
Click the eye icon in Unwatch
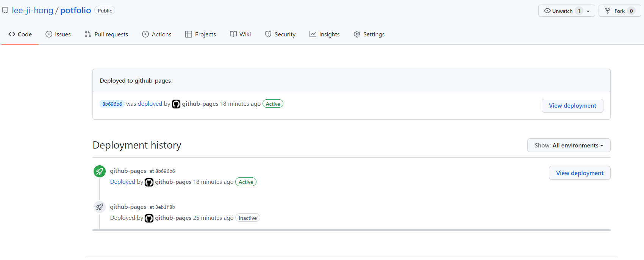547,11
